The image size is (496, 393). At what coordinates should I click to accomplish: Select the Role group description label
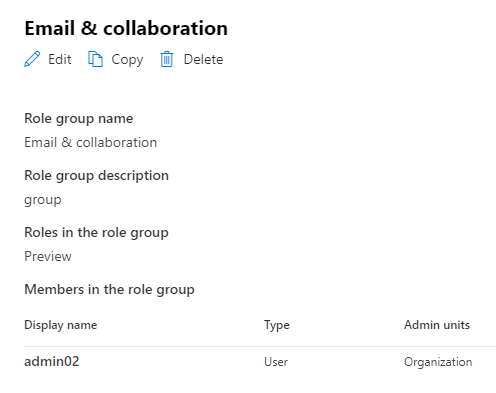tap(97, 176)
